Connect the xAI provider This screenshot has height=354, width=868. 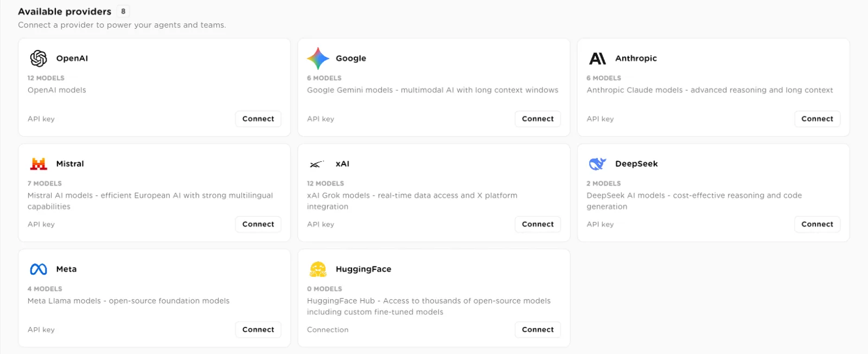click(x=538, y=224)
